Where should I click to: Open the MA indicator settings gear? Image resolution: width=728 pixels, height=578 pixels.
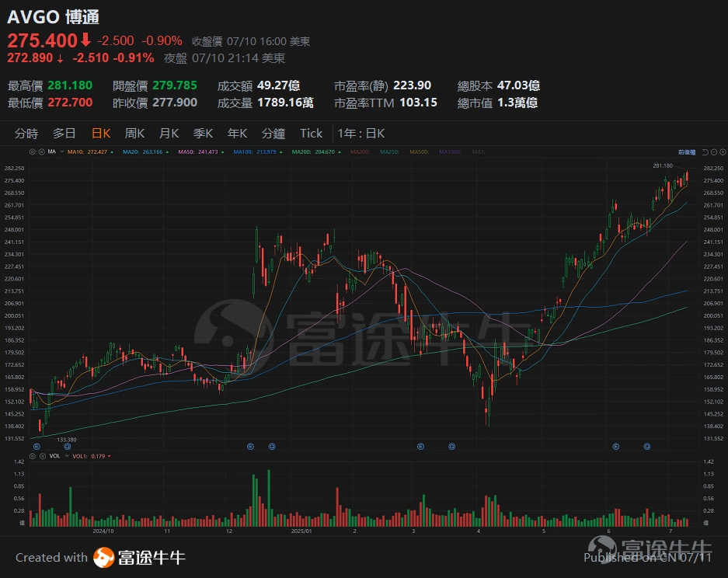(x=33, y=152)
